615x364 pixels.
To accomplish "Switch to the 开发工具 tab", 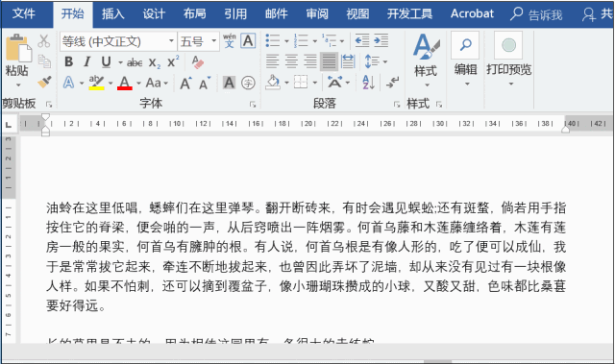I will click(409, 13).
